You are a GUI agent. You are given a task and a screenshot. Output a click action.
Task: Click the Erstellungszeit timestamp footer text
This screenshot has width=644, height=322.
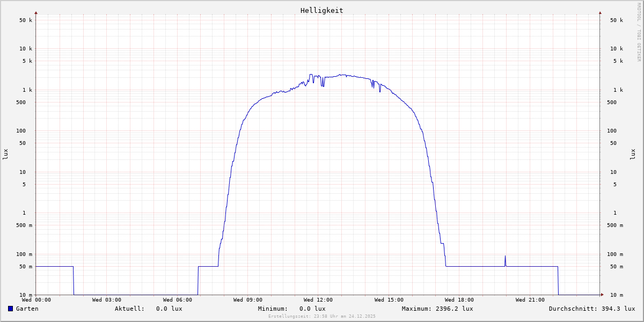[x=321, y=316]
